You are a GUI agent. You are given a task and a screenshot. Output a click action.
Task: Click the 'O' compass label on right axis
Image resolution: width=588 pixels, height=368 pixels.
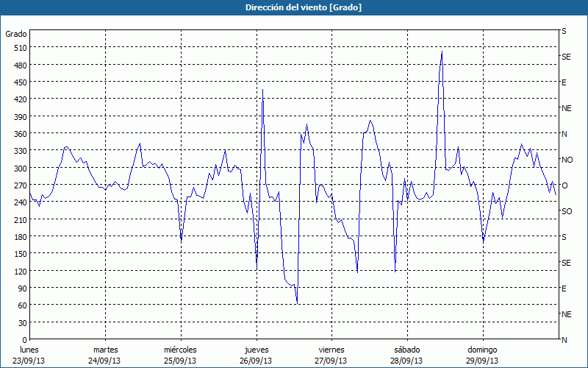pyautogui.click(x=564, y=185)
